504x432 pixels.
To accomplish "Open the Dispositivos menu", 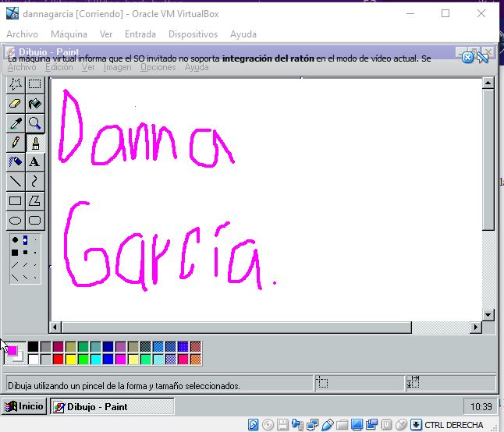I will (193, 34).
